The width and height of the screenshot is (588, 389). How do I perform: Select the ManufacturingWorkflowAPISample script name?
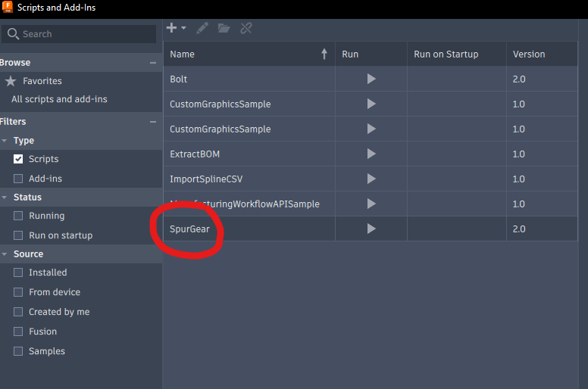245,204
